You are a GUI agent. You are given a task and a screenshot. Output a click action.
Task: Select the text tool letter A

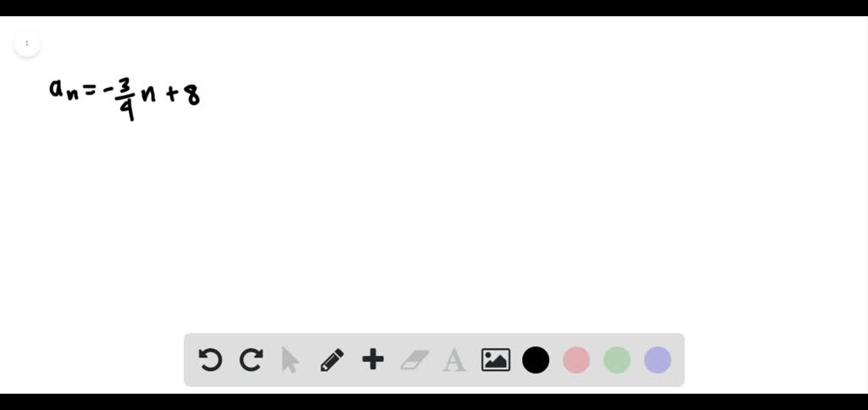point(454,360)
